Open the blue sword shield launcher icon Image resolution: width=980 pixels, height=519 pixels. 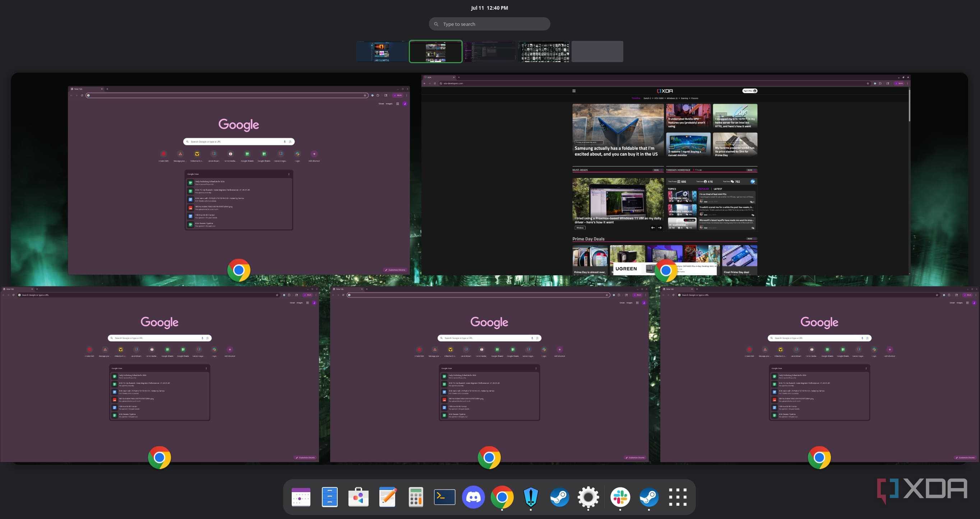[x=531, y=497]
